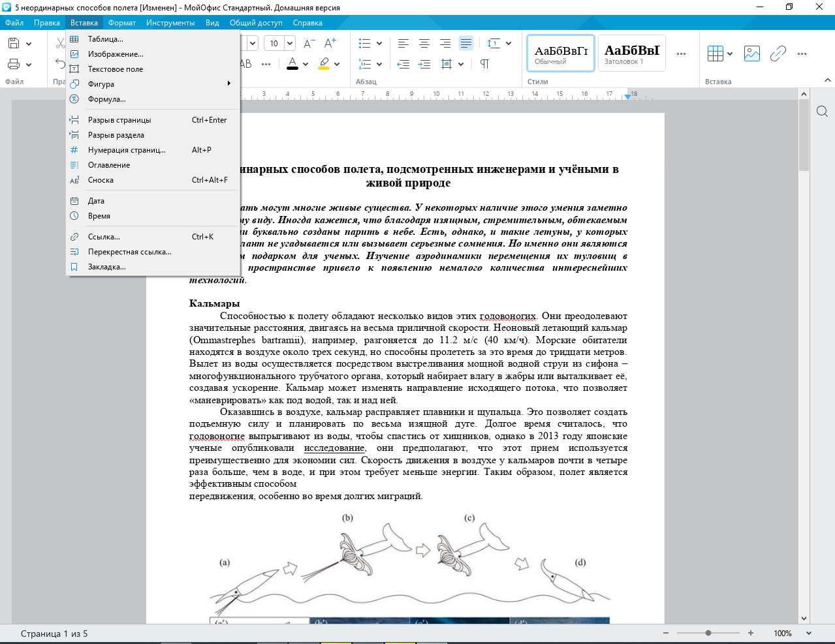This screenshot has width=835, height=644.
Task: Choose Изображение... menu entry
Action: tap(153, 54)
